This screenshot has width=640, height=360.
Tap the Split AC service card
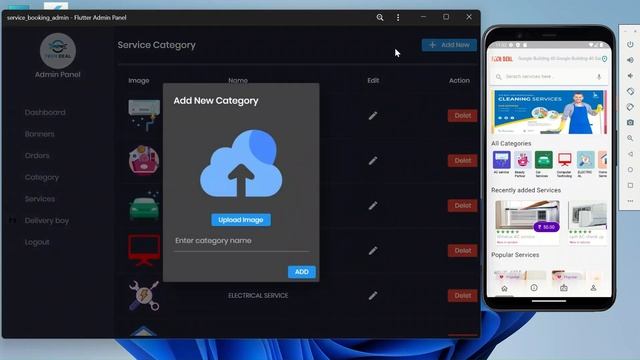587,222
